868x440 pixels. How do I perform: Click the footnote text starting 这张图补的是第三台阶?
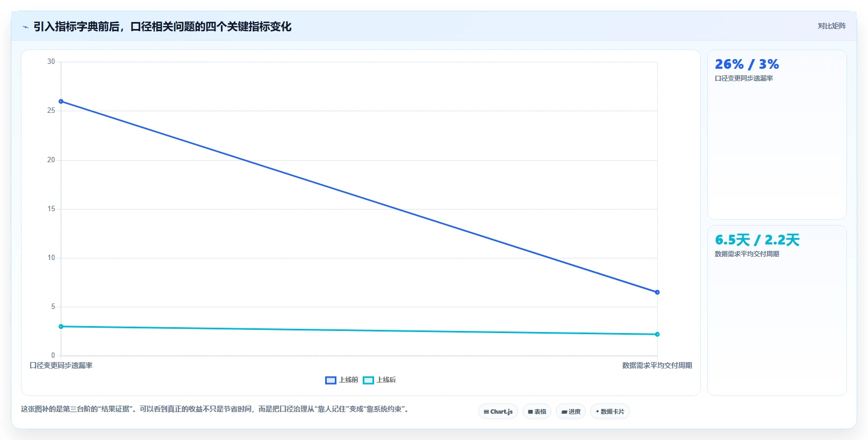point(216,409)
